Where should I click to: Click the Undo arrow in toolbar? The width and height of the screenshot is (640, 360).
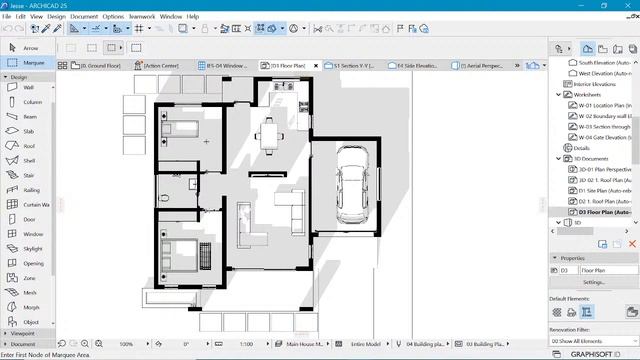point(7,29)
